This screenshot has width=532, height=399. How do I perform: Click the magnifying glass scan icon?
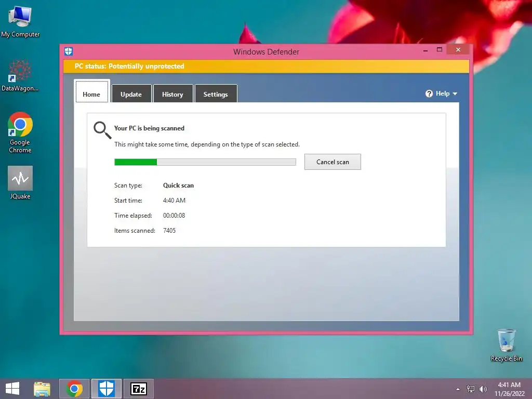pyautogui.click(x=102, y=130)
